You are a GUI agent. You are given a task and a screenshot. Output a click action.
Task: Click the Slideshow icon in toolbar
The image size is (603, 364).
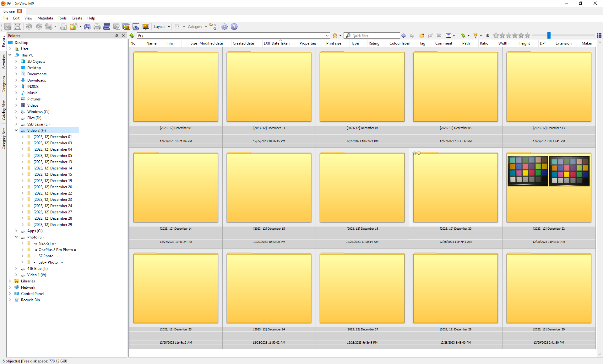click(x=145, y=27)
